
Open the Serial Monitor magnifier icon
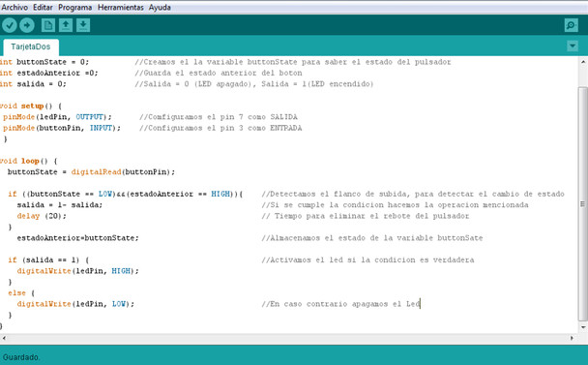[x=572, y=25]
